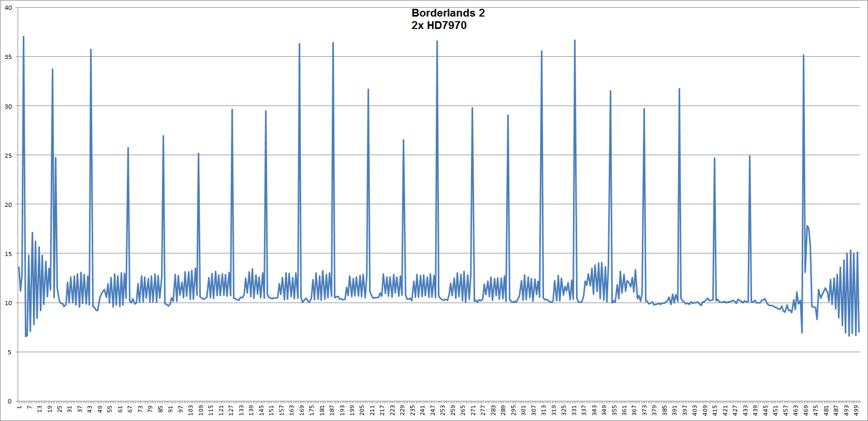The image size is (868, 421).
Task: Select the chart title "Borderlands 2"
Action: click(x=448, y=13)
